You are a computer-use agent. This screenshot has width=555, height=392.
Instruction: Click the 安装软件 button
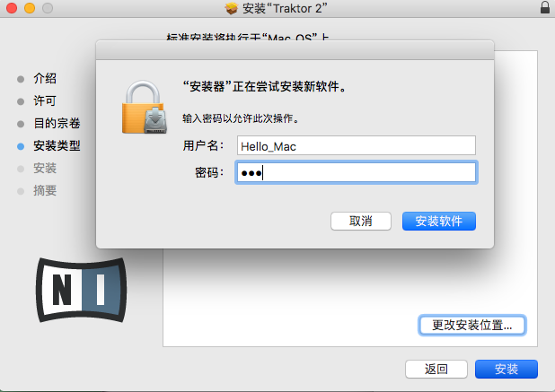pos(439,222)
